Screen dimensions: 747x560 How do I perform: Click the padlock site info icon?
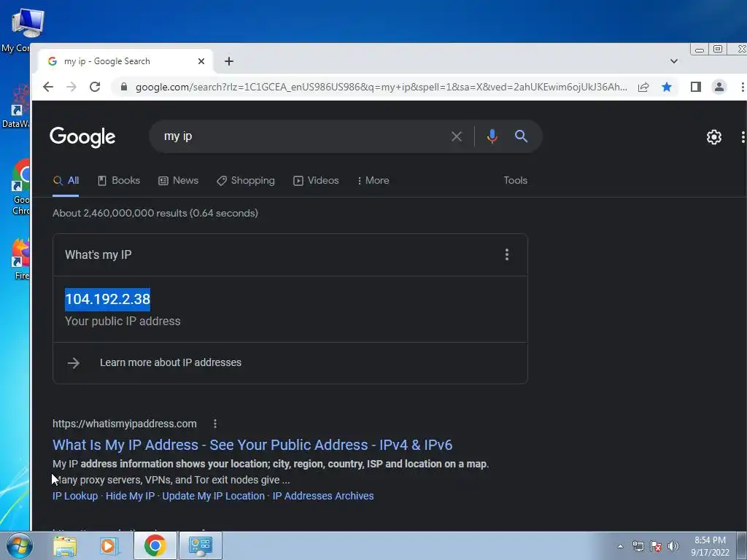[124, 87]
